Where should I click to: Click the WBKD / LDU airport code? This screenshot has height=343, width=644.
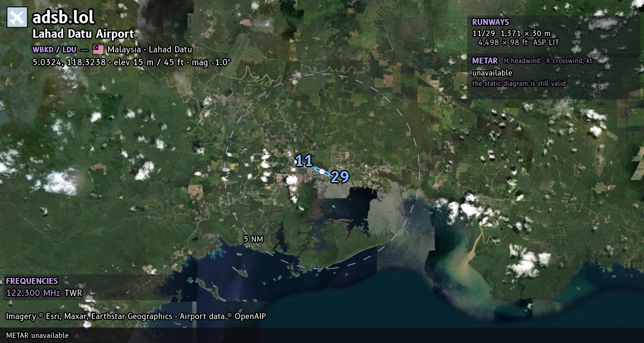(x=55, y=49)
